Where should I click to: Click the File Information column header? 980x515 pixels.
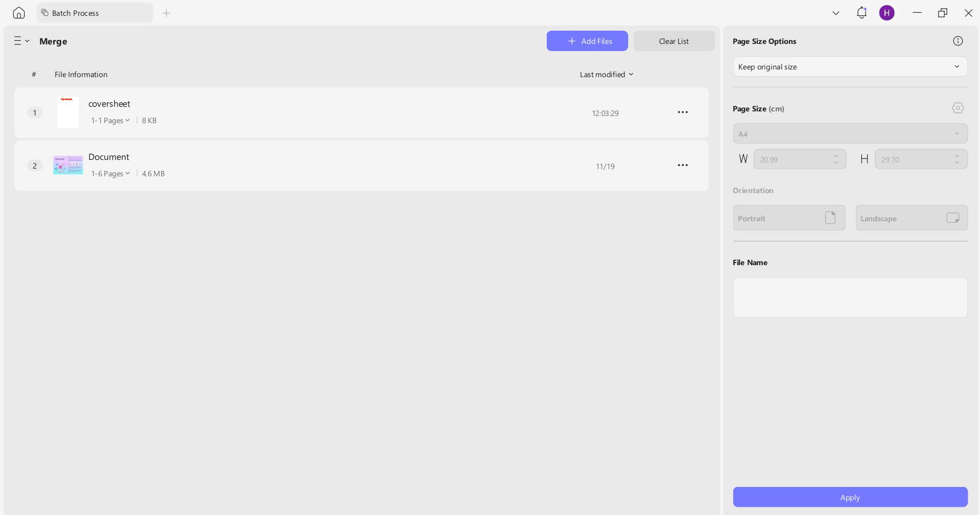(x=81, y=75)
